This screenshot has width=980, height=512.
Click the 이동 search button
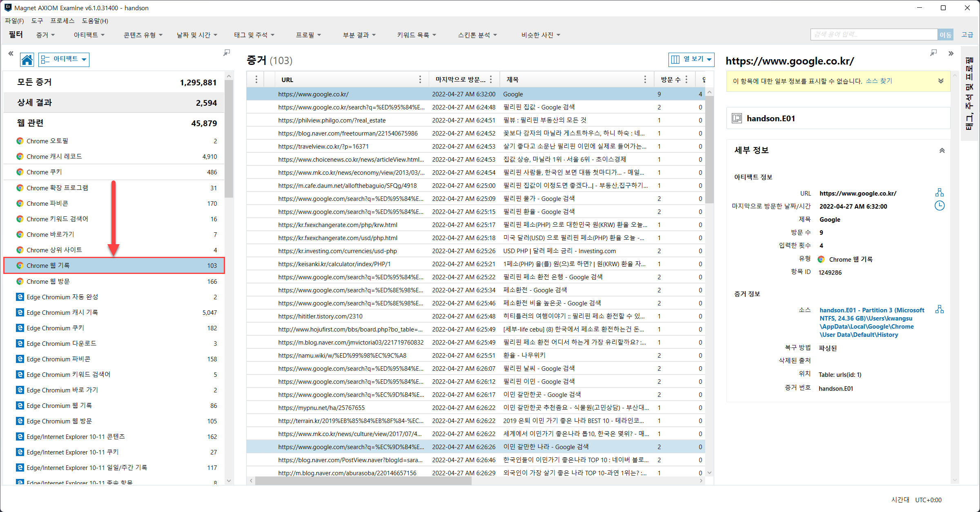point(945,35)
